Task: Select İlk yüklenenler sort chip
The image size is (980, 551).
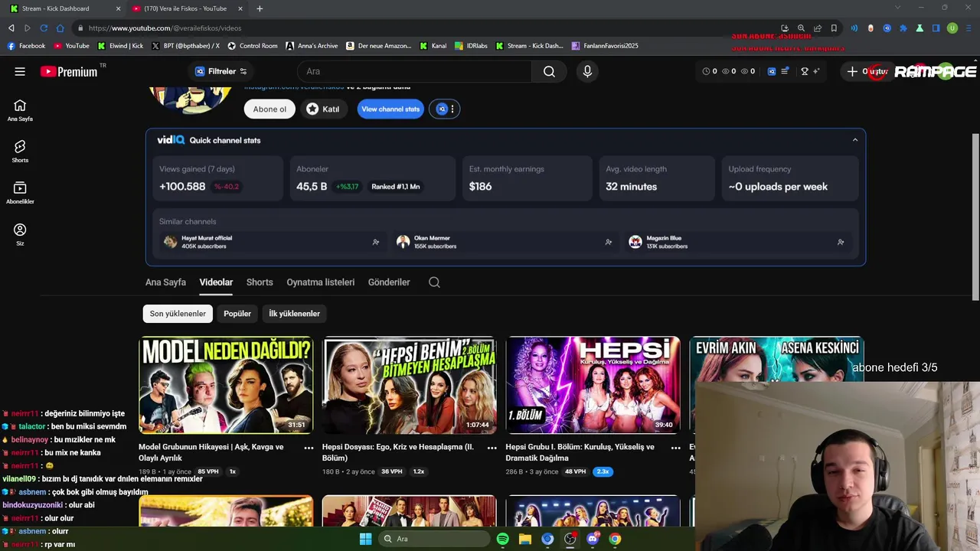Action: (x=294, y=313)
